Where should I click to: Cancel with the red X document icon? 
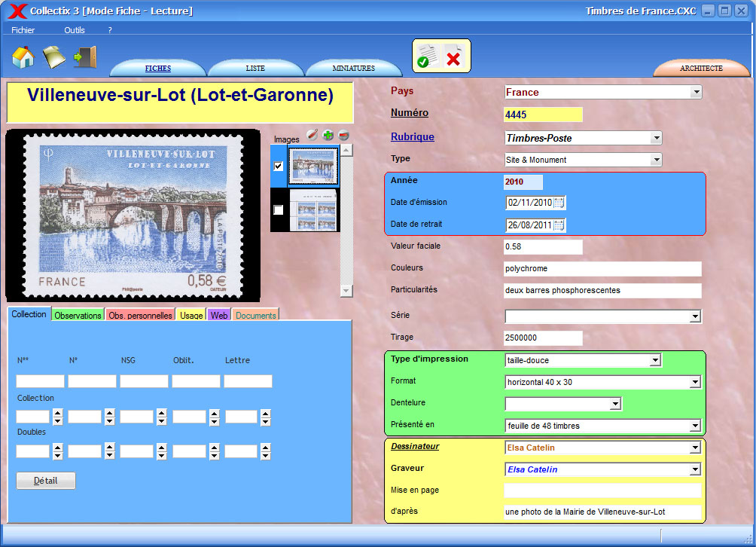(454, 57)
